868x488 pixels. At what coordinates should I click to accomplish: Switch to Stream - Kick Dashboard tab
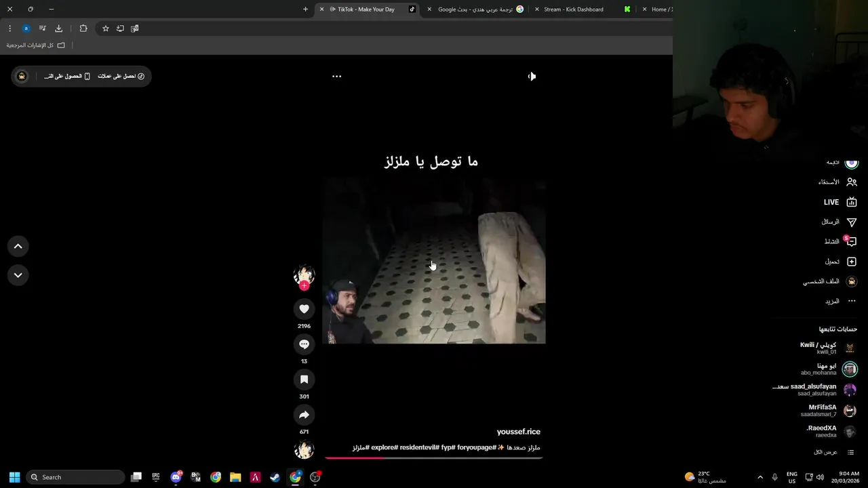(x=582, y=9)
